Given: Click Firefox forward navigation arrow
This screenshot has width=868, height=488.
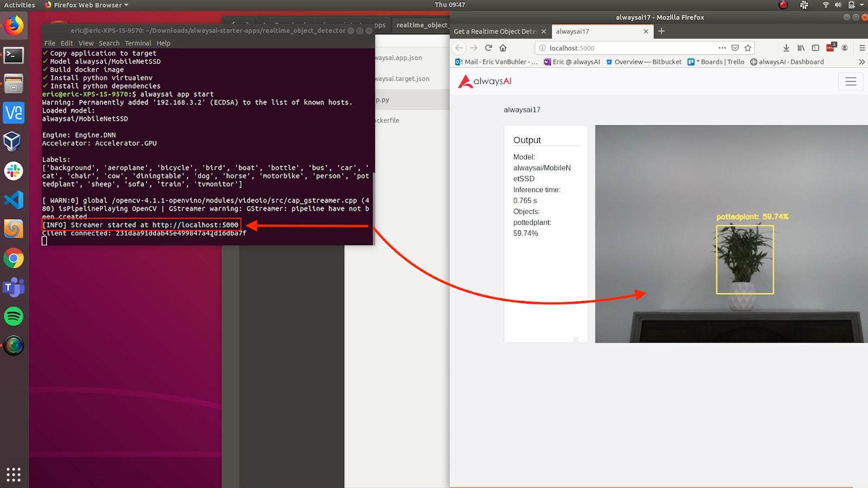Looking at the screenshot, I should [x=474, y=48].
